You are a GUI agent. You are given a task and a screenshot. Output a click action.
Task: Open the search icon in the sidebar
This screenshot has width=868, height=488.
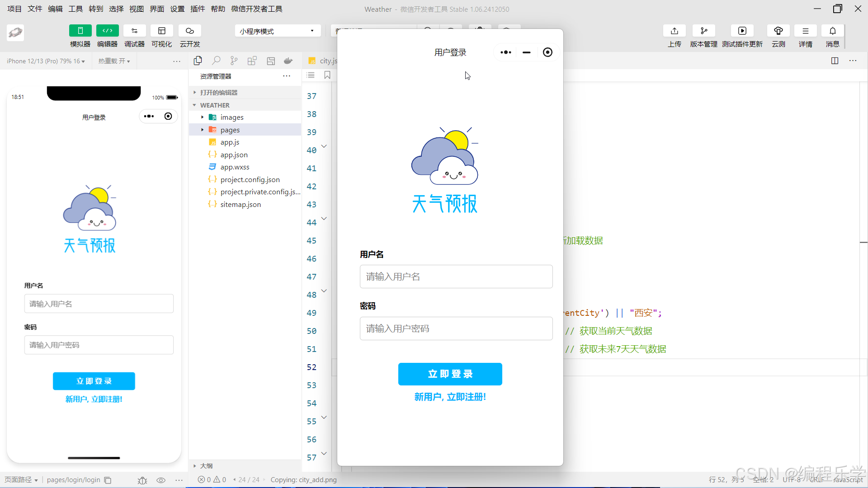pos(216,61)
